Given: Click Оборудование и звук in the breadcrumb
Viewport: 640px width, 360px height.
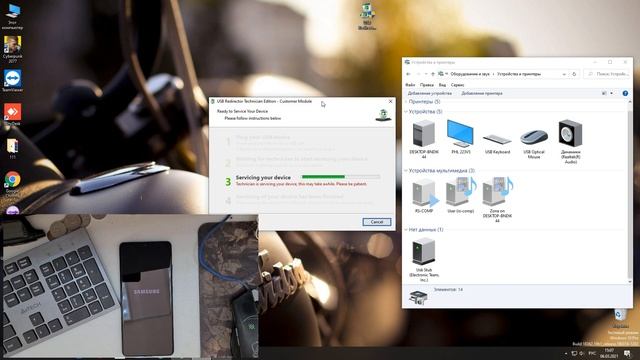Looking at the screenshot, I should pyautogui.click(x=470, y=74).
